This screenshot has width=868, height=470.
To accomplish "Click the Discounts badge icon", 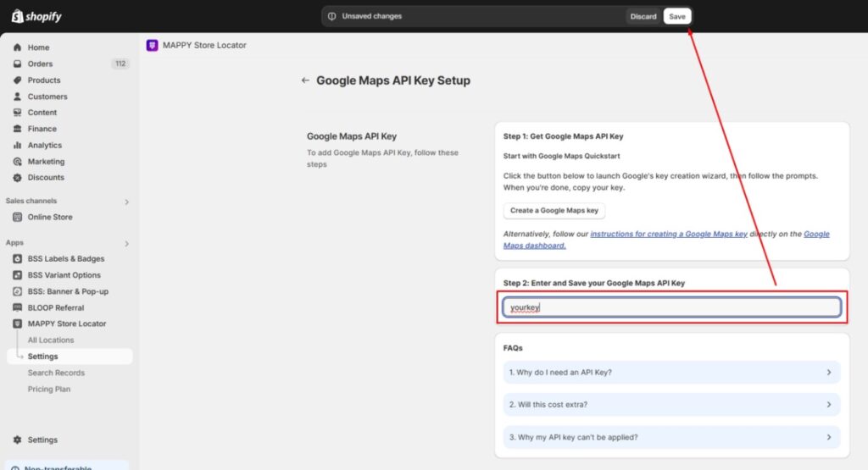I will 17,178.
